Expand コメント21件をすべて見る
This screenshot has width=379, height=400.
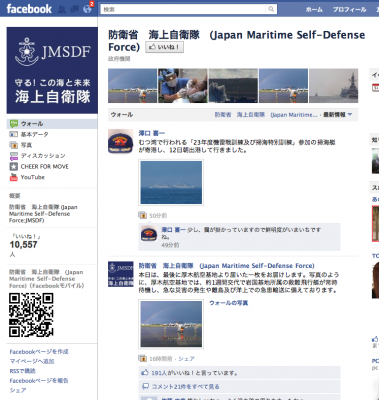tap(186, 387)
